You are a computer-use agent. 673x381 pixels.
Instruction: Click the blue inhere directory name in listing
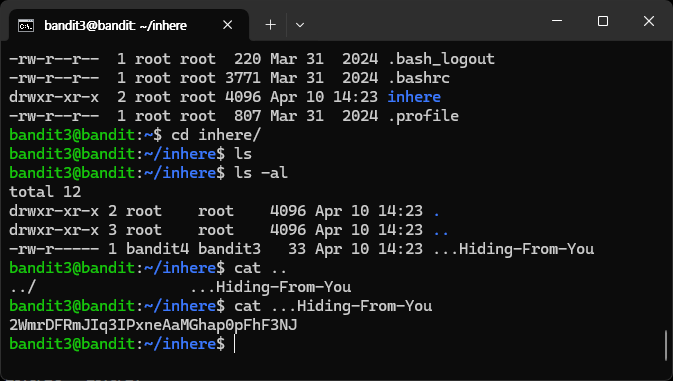pyautogui.click(x=414, y=97)
